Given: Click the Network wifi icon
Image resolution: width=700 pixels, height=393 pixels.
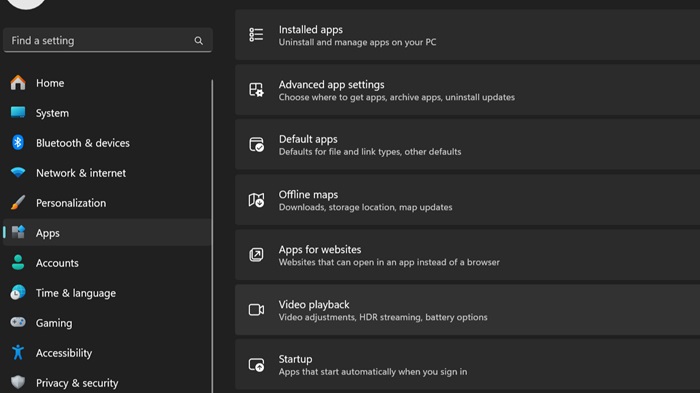Looking at the screenshot, I should pyautogui.click(x=18, y=172).
